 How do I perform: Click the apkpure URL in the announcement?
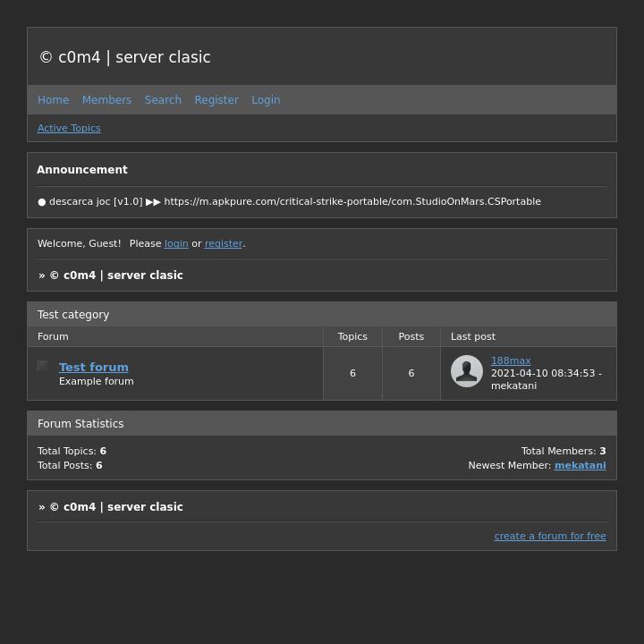point(352,202)
